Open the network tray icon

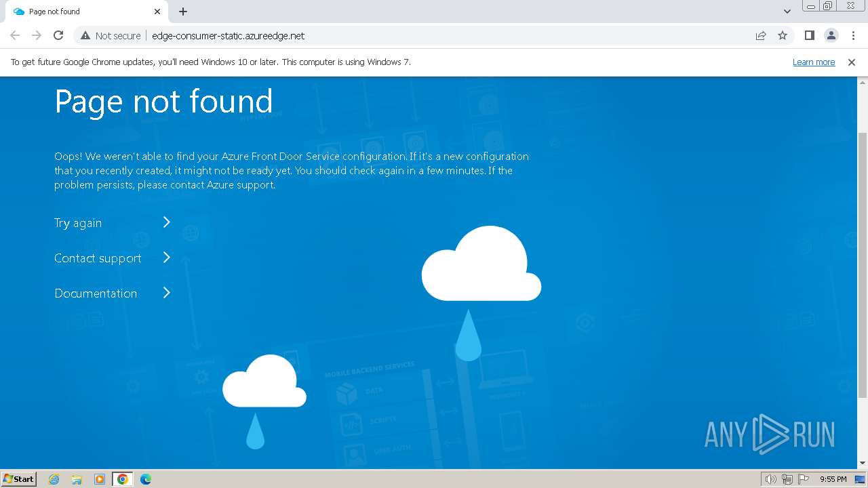point(787,479)
